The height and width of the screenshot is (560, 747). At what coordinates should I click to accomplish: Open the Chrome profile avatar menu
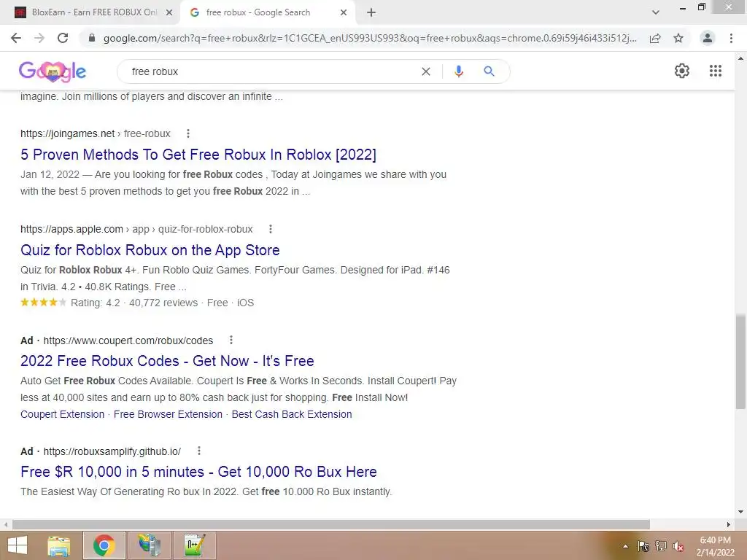708,38
